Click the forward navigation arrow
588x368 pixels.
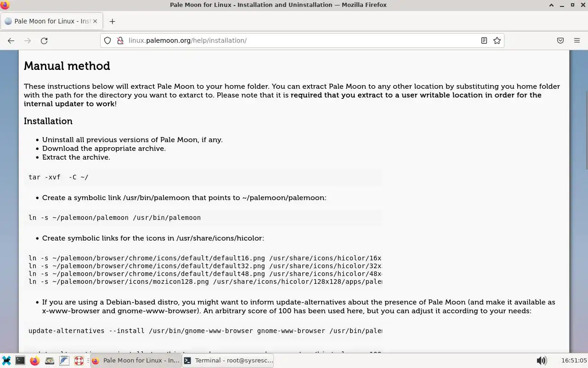(28, 40)
